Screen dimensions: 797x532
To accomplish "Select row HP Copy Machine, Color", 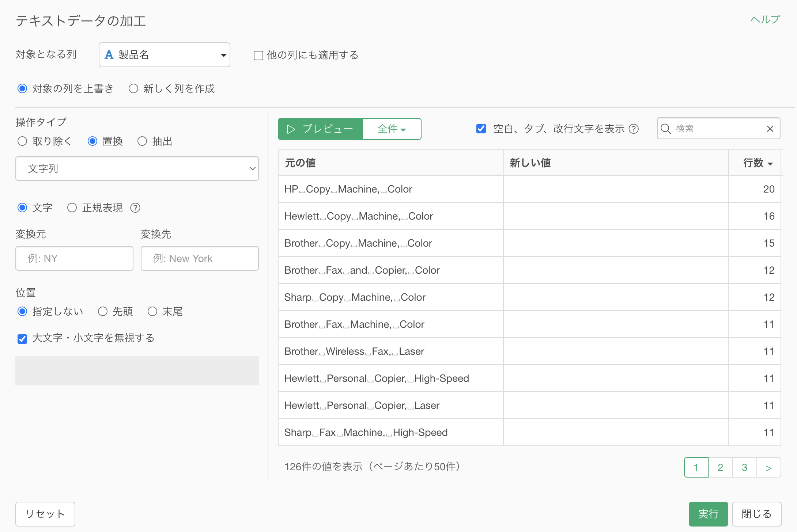I will 529,189.
